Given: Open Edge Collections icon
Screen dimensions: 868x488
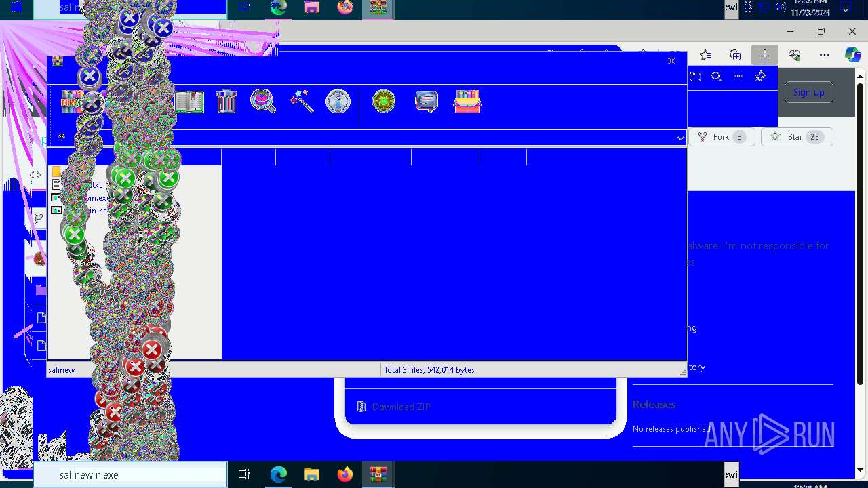Looking at the screenshot, I should [x=735, y=55].
